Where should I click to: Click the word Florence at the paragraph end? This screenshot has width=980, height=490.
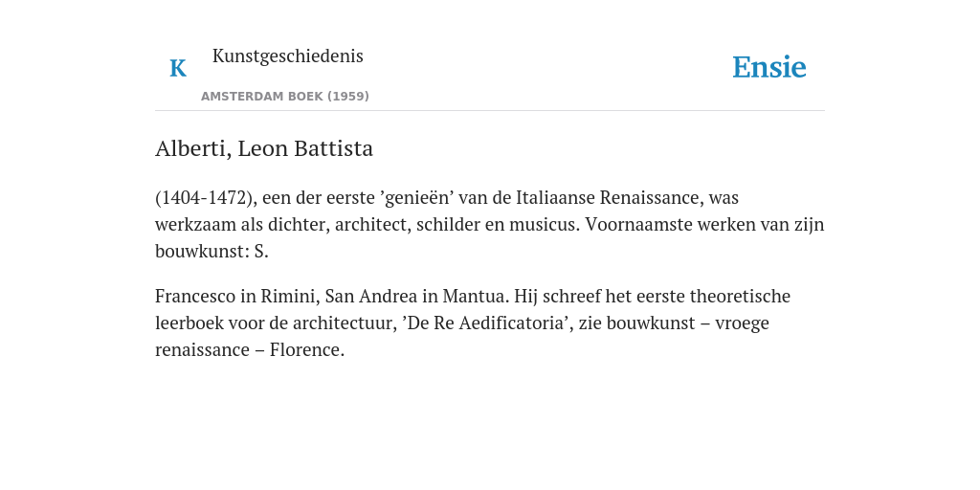click(306, 350)
